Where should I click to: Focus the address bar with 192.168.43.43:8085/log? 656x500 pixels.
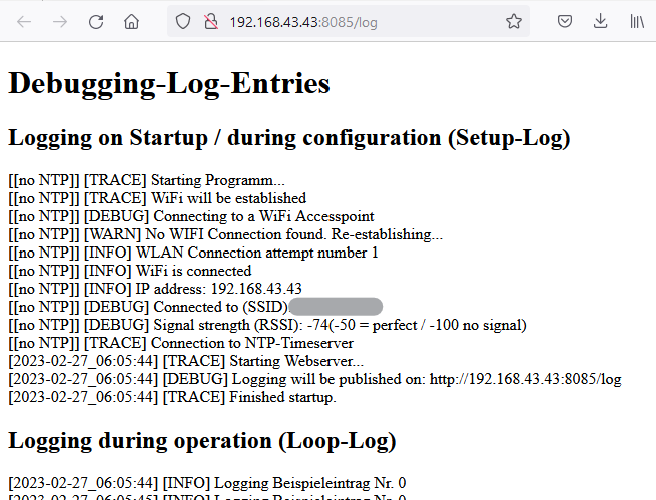coord(348,21)
